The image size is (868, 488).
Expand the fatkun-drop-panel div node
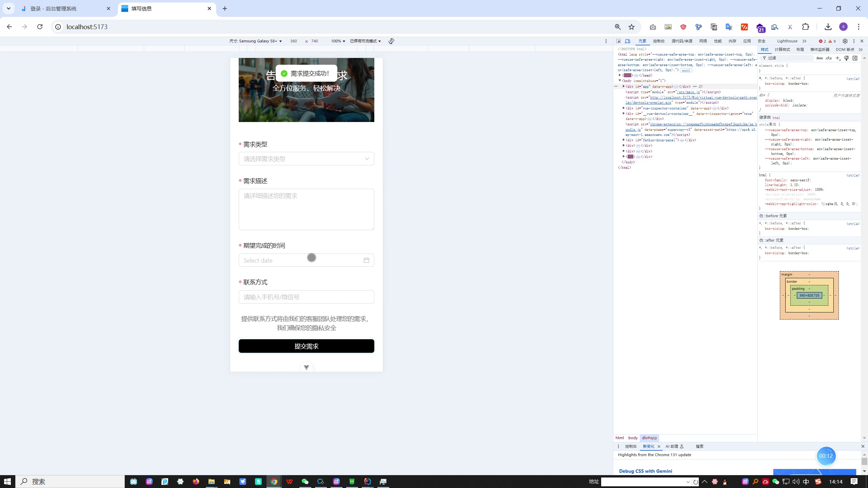tap(624, 140)
